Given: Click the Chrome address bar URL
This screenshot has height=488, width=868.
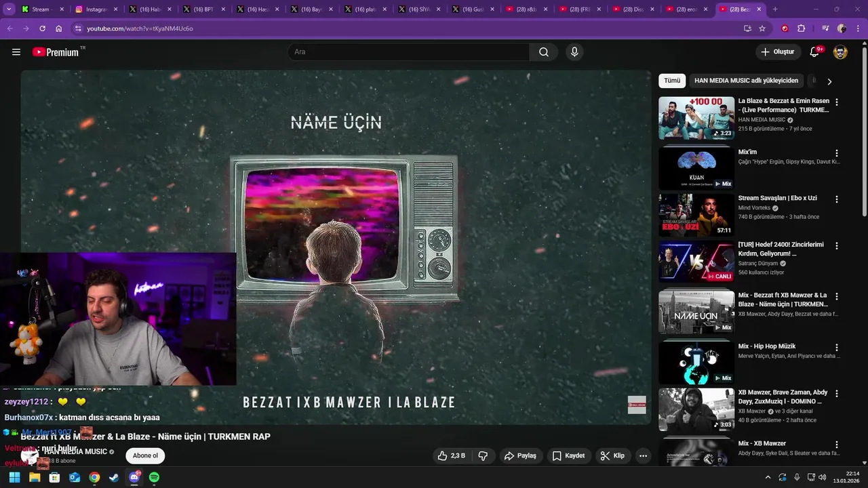Looking at the screenshot, I should 140,28.
